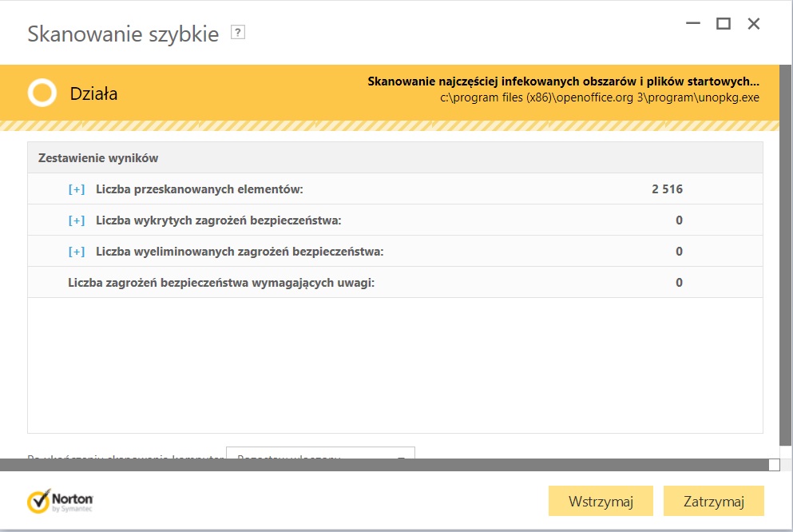
Task: Click the Zestawienie wyników header
Action: pos(98,158)
